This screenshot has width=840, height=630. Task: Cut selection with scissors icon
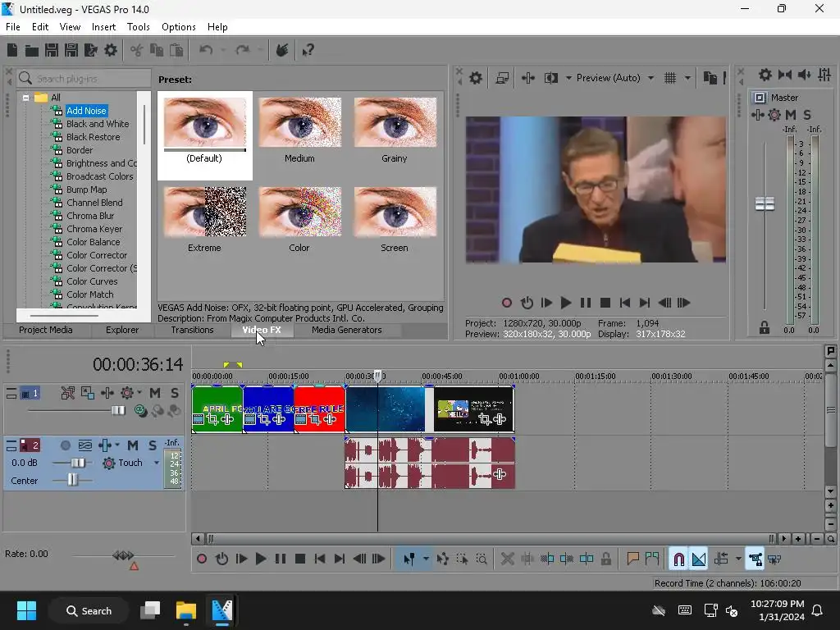(x=137, y=50)
